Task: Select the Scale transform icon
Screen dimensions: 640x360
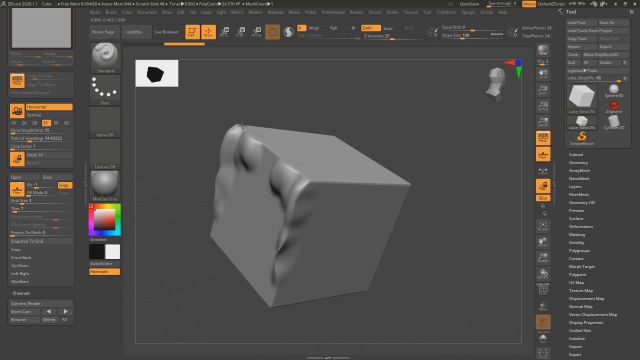Action: point(241,32)
